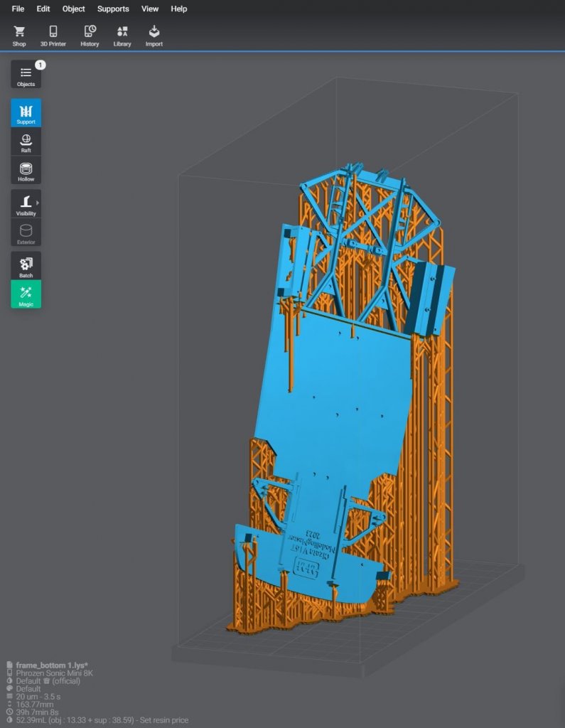565x728 pixels.
Task: Click the green Magic button
Action: (26, 294)
